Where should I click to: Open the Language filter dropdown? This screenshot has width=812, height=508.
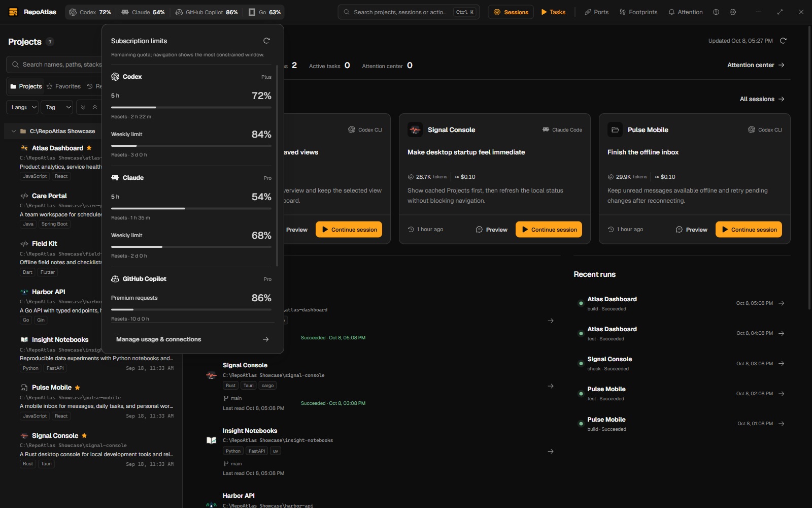[x=22, y=107]
